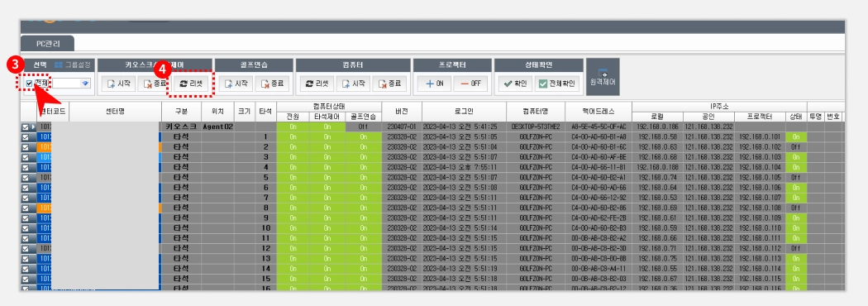The image size is (868, 306).
Task: Click 종료 in the 컴퓨터 group
Action: pos(389,84)
